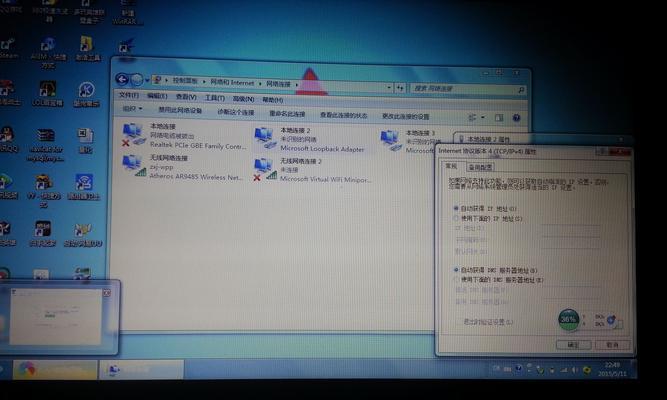Toggle 退出时验证设置 checkbox
The image size is (667, 400).
(459, 322)
